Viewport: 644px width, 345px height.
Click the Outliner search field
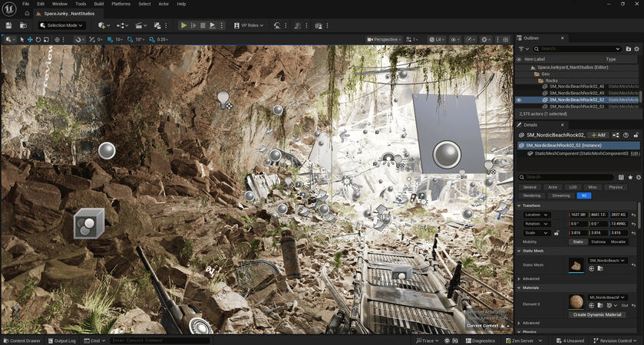577,49
